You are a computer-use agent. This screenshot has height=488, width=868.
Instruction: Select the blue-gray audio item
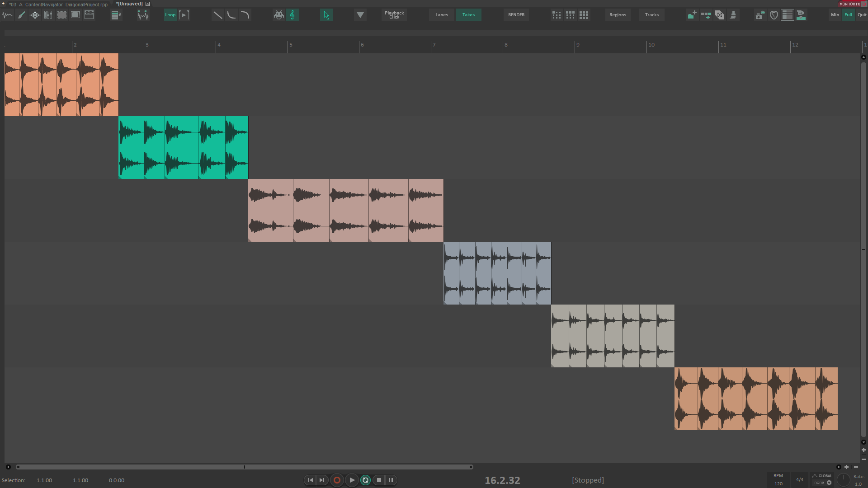497,273
